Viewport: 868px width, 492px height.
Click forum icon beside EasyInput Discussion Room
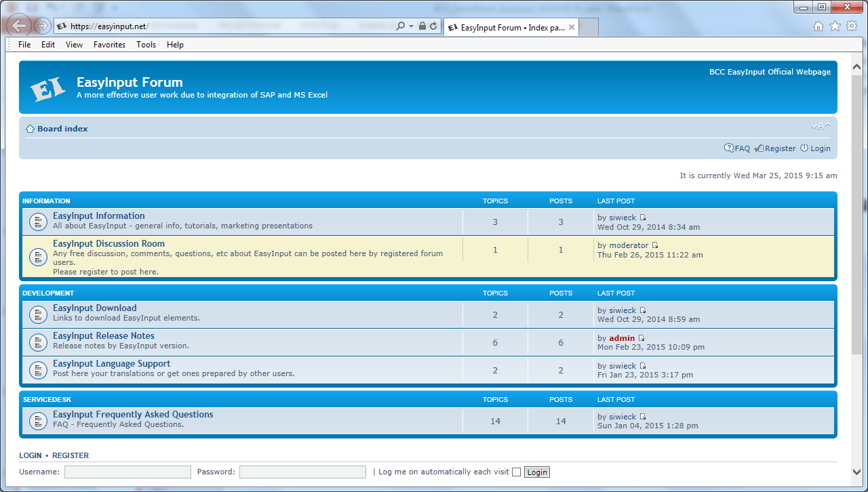click(x=37, y=258)
